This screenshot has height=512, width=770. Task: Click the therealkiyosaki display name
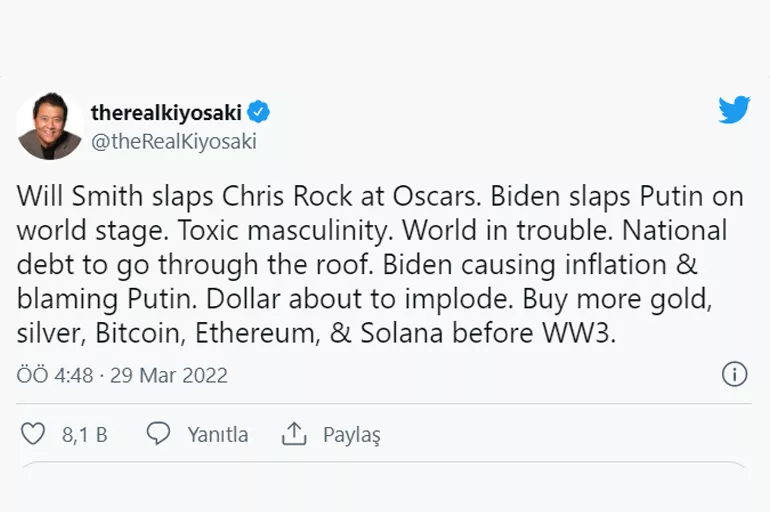tap(166, 111)
